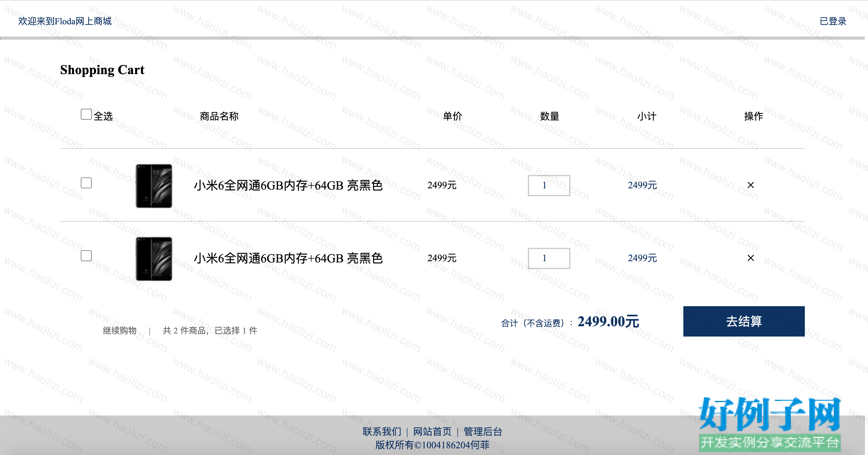Click the 版权所有©1004186204何菲 copyright text
This screenshot has height=455, width=868.
(432, 445)
